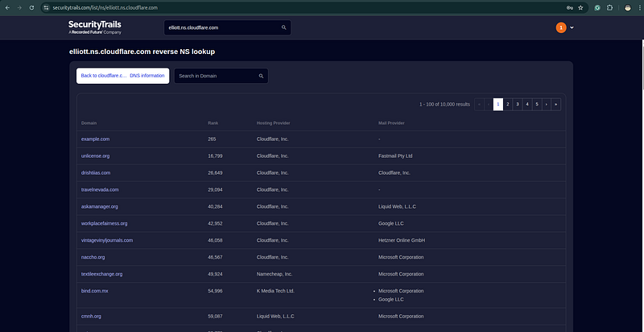The image size is (644, 332).
Task: Open the browser extensions puzzle icon
Action: (x=610, y=8)
